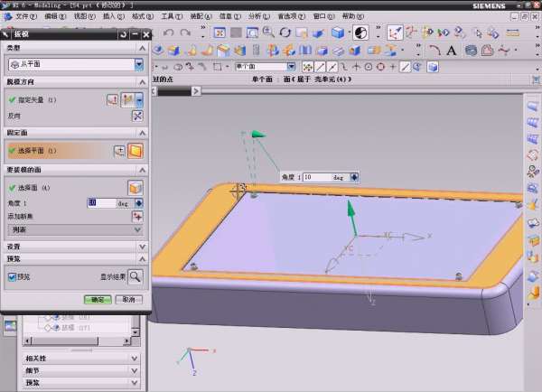This screenshot has width=542, height=392.
Task: Toggle the snap-to-arc-center circle icon
Action: click(367, 66)
